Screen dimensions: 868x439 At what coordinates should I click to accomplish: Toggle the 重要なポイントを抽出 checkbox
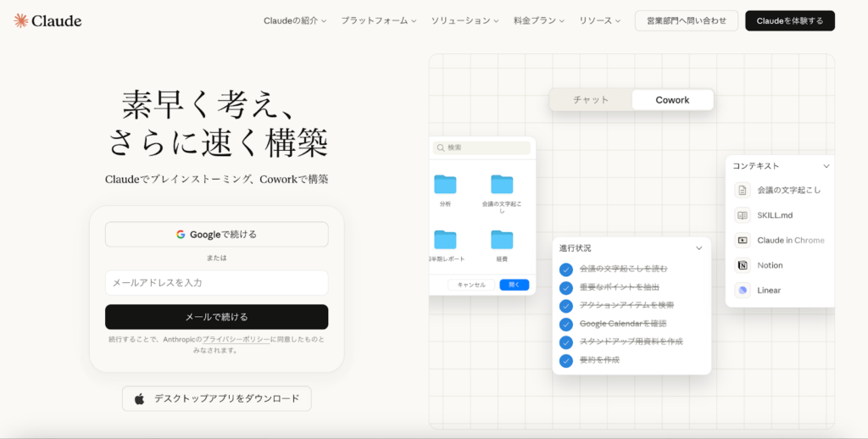566,287
